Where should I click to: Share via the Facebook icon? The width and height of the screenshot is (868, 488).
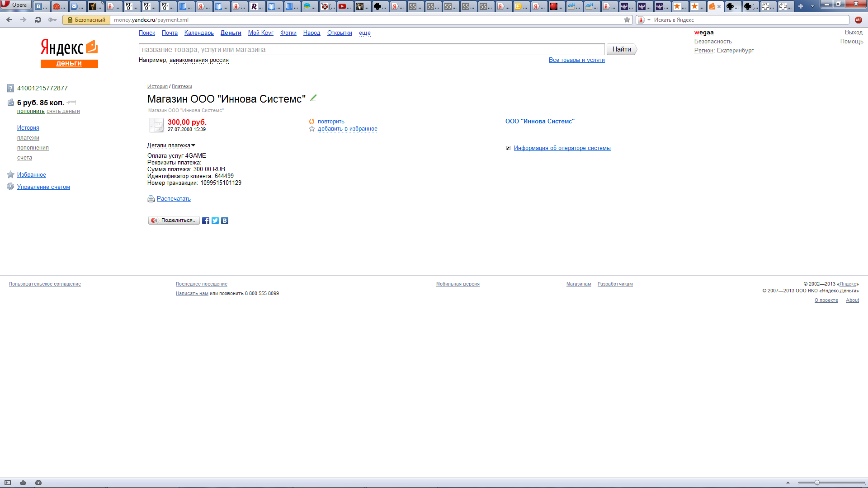point(206,221)
